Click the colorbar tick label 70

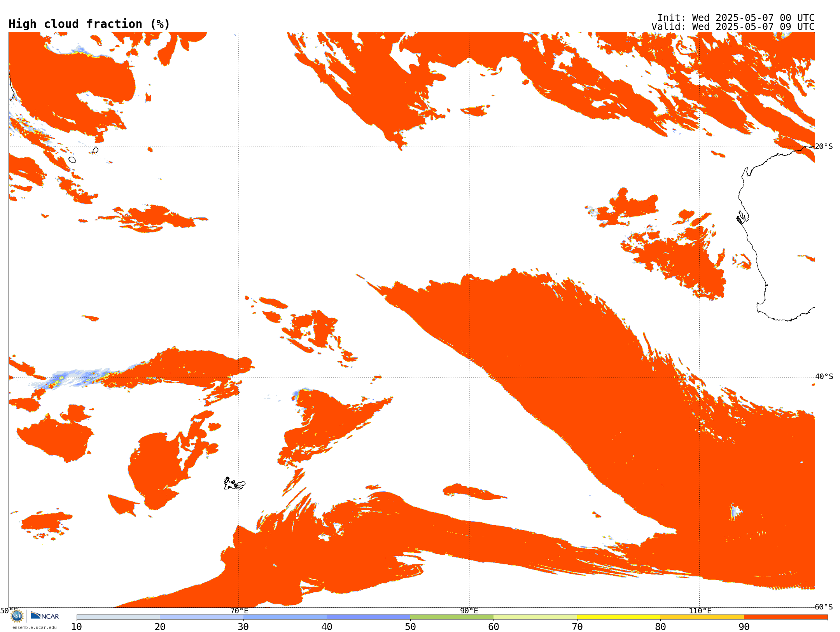tap(577, 627)
